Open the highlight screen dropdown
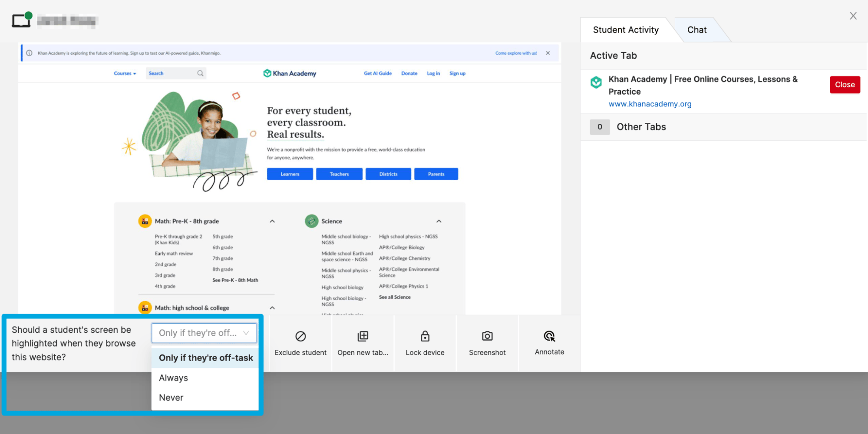This screenshot has height=434, width=868. pos(204,333)
